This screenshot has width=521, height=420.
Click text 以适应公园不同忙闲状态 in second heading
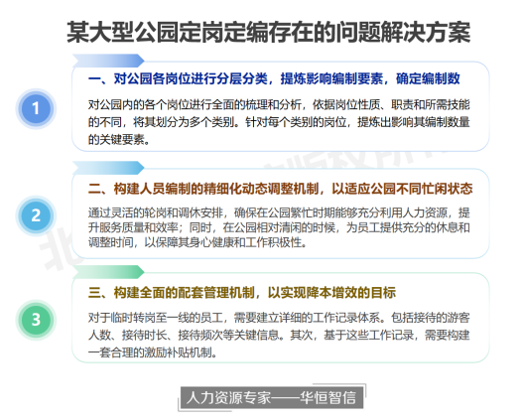point(402,189)
